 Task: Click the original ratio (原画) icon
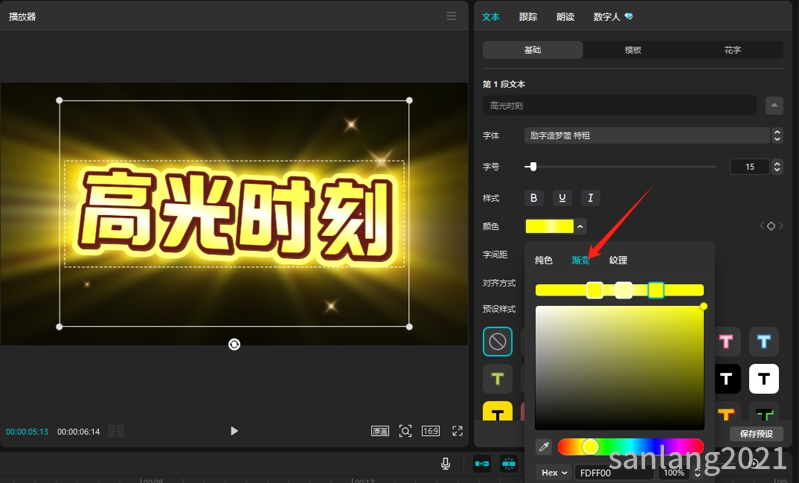tap(380, 431)
